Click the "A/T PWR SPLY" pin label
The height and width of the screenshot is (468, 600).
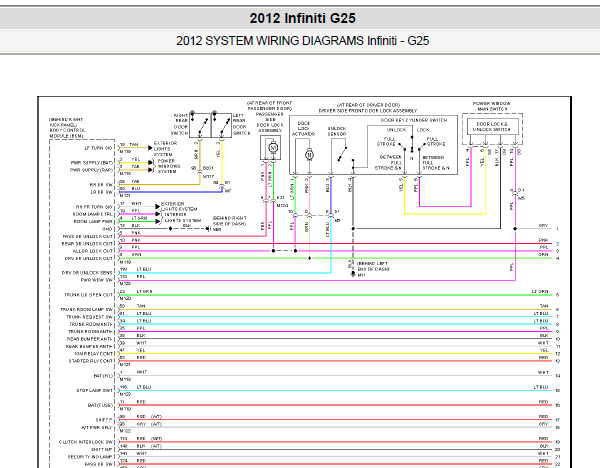[97, 427]
